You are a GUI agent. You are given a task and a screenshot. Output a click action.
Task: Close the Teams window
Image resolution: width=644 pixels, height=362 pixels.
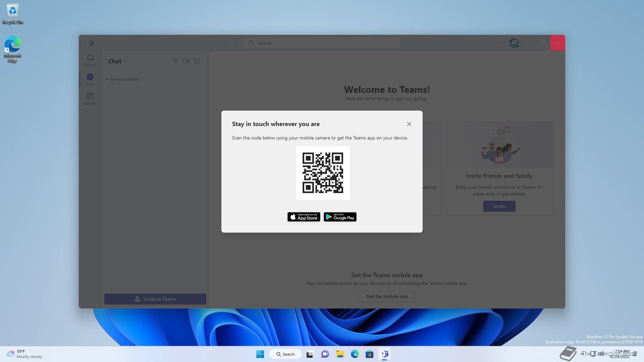click(558, 43)
